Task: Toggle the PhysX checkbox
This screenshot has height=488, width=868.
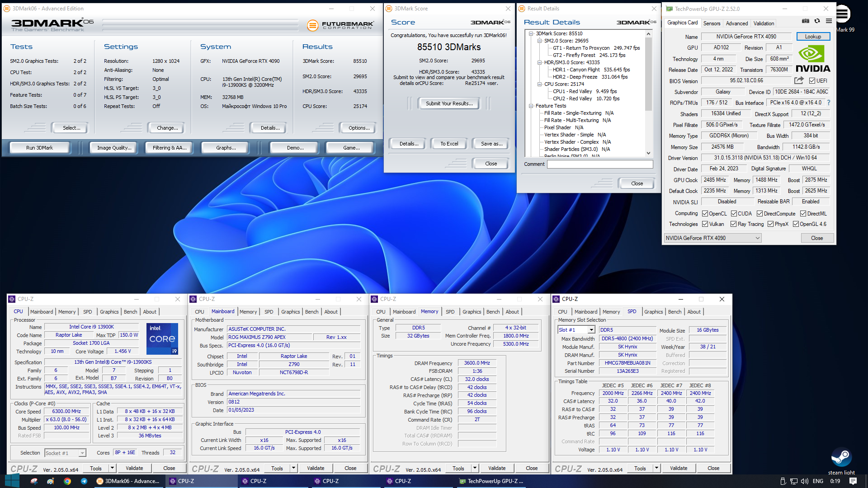Action: click(770, 224)
